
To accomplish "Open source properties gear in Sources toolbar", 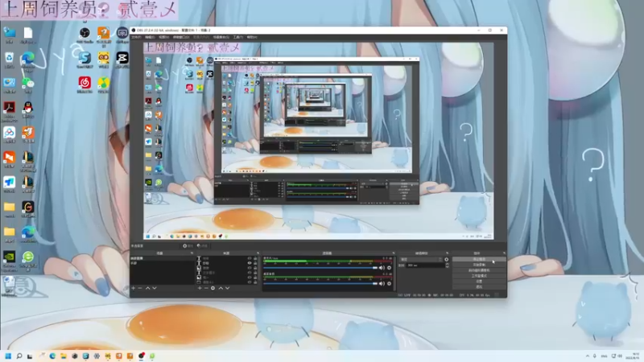I will coord(213,288).
